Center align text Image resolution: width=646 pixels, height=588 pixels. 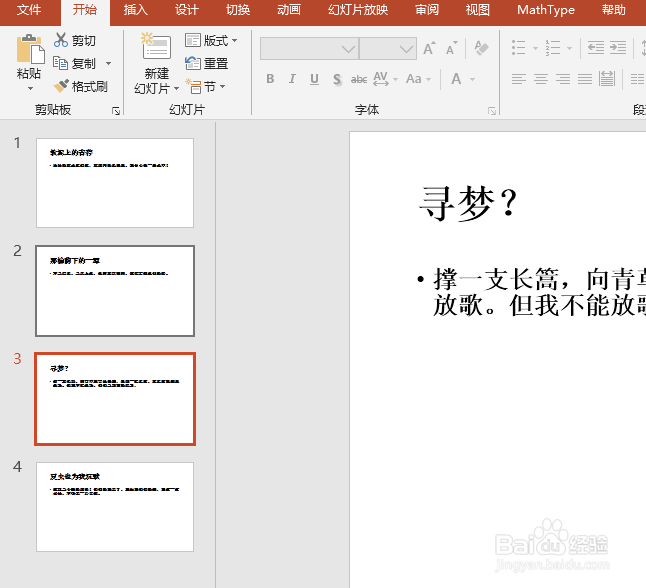(541, 79)
